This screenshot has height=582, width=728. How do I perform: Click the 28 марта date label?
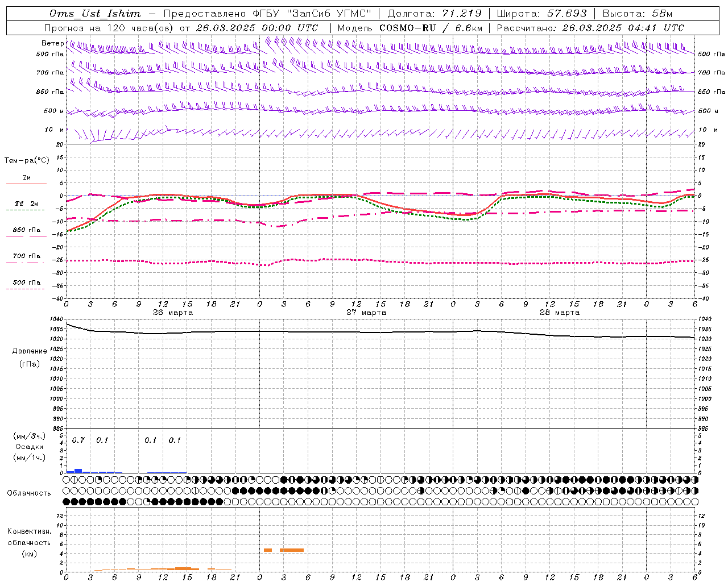click(x=560, y=313)
